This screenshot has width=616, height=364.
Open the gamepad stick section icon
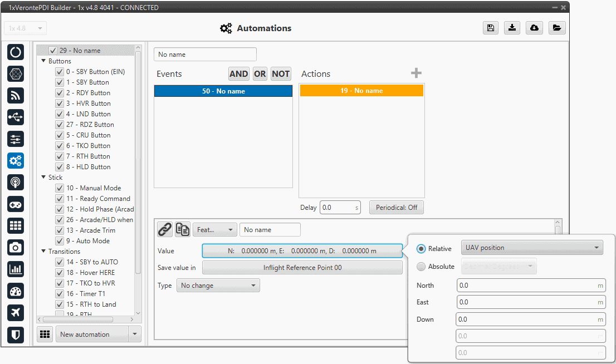click(16, 204)
